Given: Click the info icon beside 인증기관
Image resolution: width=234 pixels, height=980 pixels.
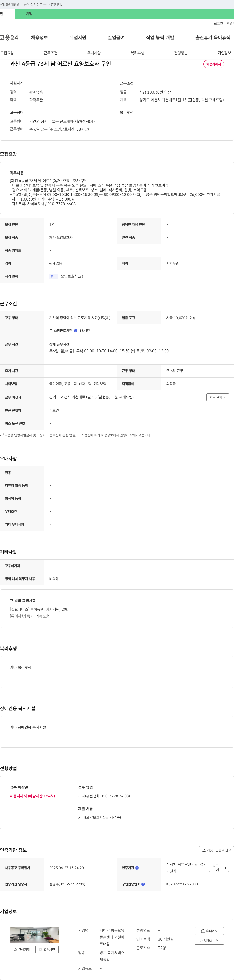Looking at the screenshot, I should coord(137,868).
